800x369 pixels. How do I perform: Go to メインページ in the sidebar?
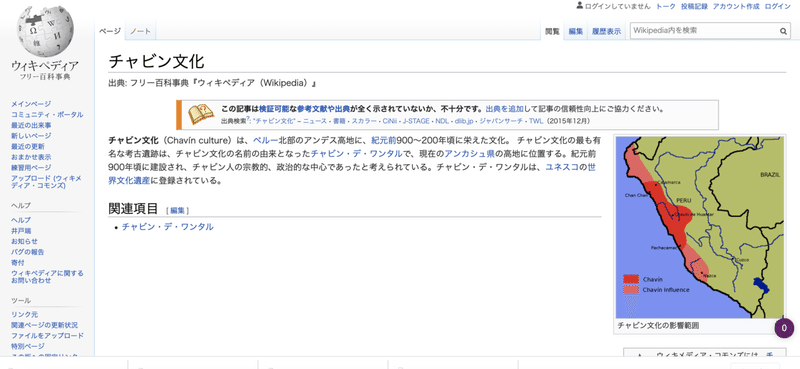point(31,104)
